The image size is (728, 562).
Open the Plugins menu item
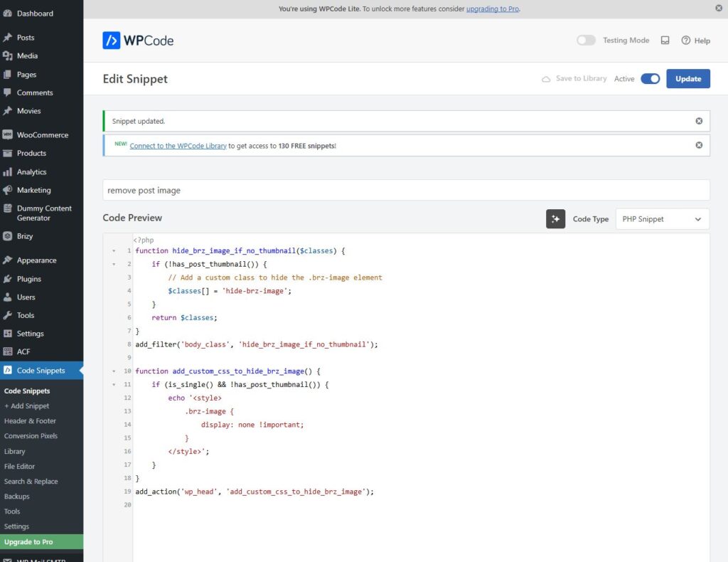pyautogui.click(x=29, y=279)
